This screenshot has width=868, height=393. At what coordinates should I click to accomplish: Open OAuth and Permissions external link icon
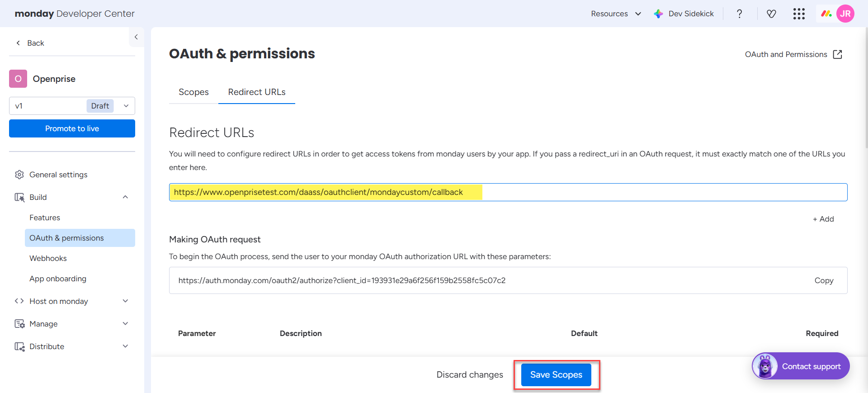click(x=837, y=54)
